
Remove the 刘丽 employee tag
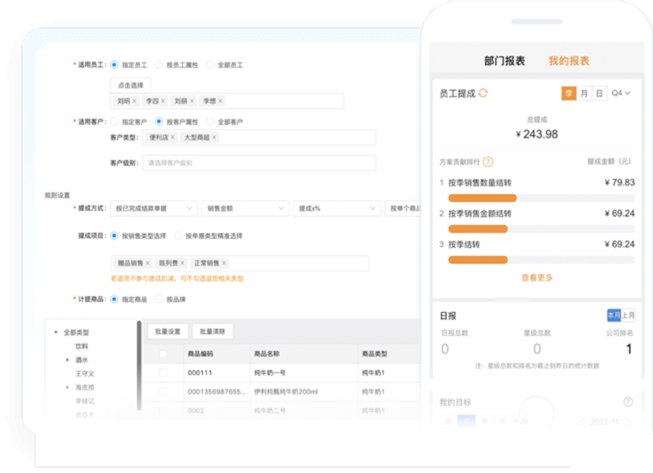(x=192, y=101)
